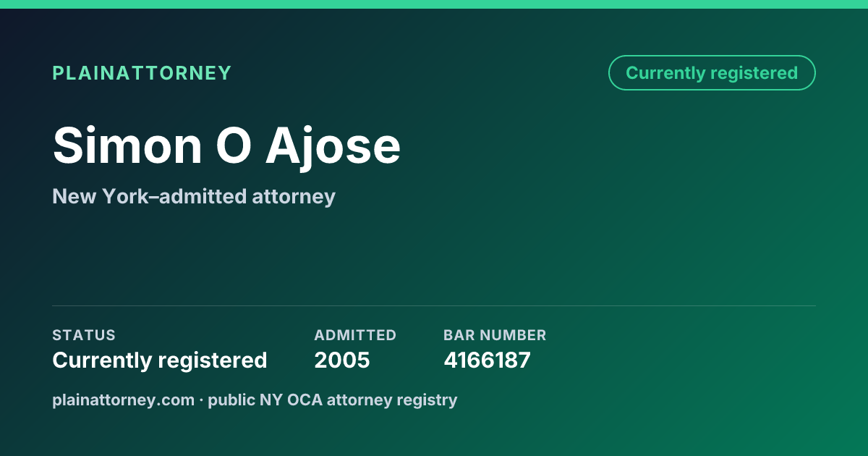Click the word Simon in the name
This screenshot has width=868, height=456.
[x=127, y=145]
